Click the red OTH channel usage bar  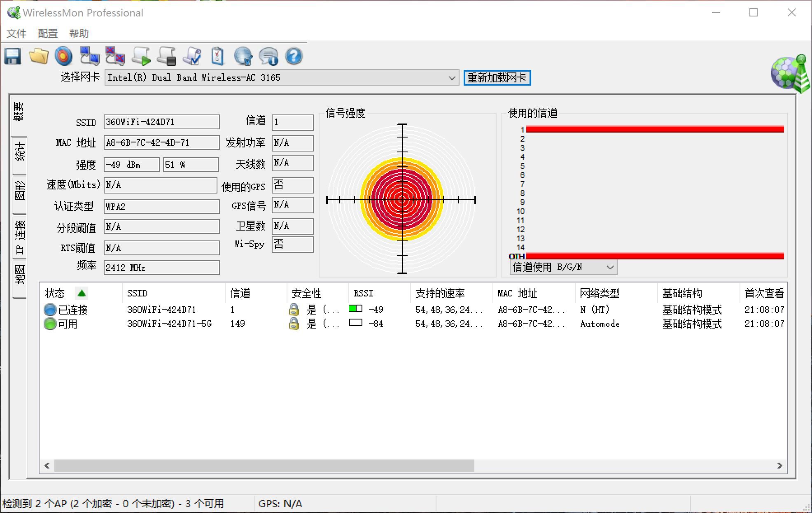tap(655, 256)
